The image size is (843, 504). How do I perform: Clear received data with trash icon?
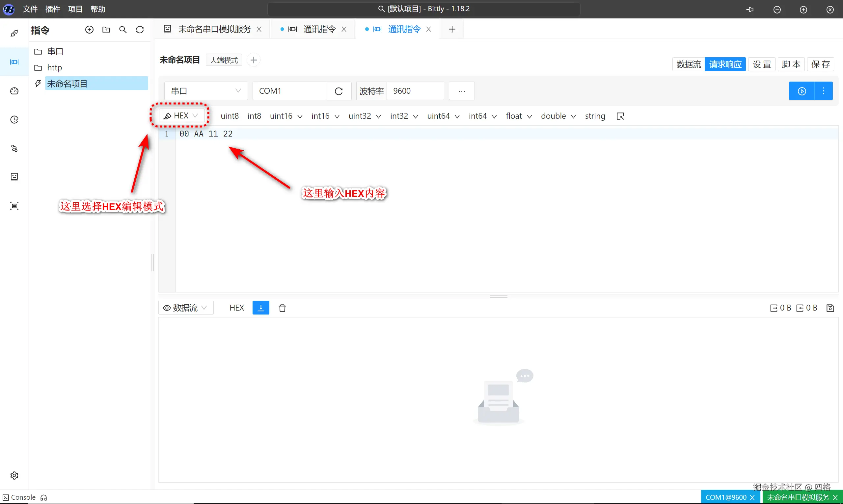(x=282, y=308)
